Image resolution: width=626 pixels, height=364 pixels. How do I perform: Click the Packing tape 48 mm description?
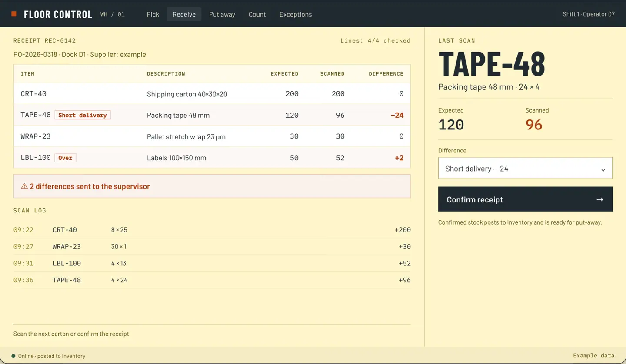pyautogui.click(x=178, y=115)
